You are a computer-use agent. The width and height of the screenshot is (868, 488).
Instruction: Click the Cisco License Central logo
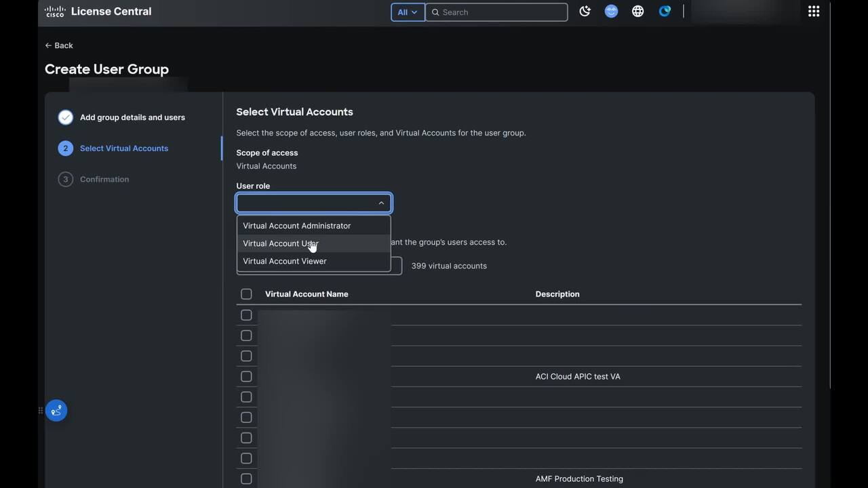[98, 12]
